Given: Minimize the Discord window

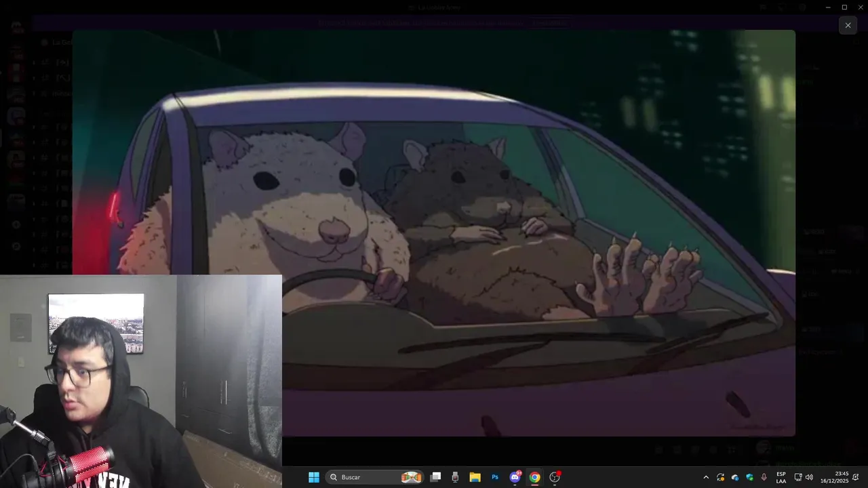Looking at the screenshot, I should point(827,7).
